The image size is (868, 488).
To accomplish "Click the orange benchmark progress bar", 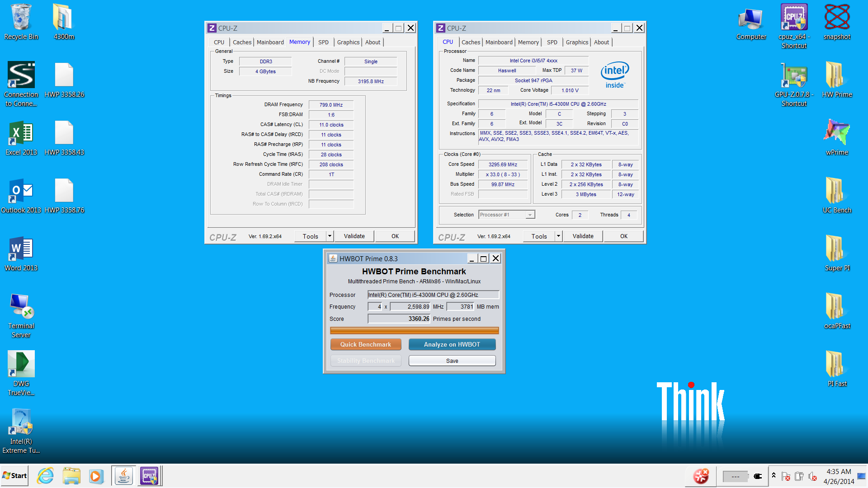I will 414,330.
